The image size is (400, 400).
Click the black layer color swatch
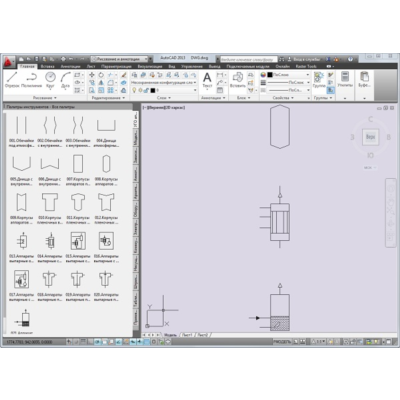tap(153, 90)
